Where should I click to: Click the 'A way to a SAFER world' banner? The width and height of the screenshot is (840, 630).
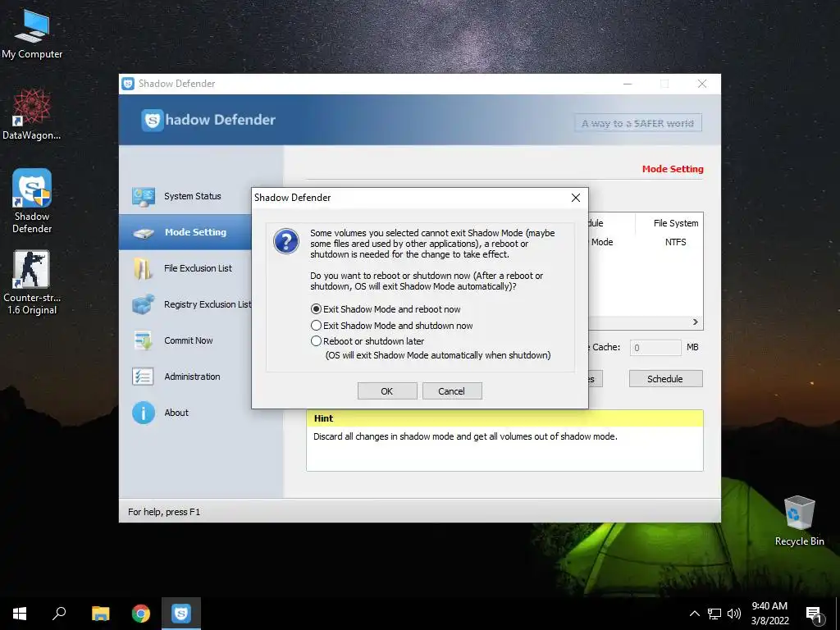(638, 123)
